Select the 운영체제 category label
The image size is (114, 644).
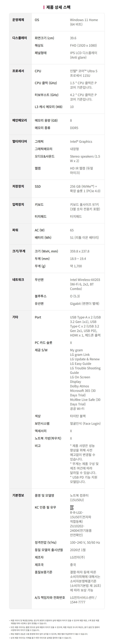(x=18, y=20)
